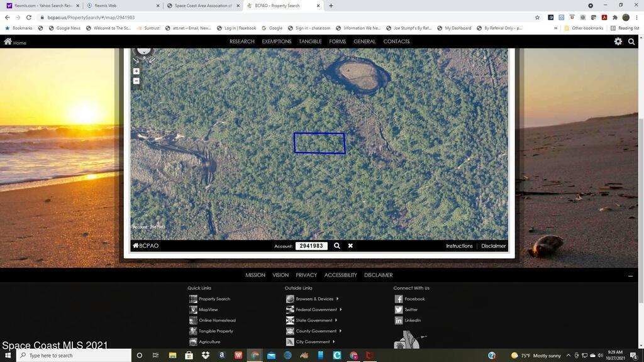Expand Browsers & Devices submenu arrow
Screen dimensions: 644x362
coord(337,299)
